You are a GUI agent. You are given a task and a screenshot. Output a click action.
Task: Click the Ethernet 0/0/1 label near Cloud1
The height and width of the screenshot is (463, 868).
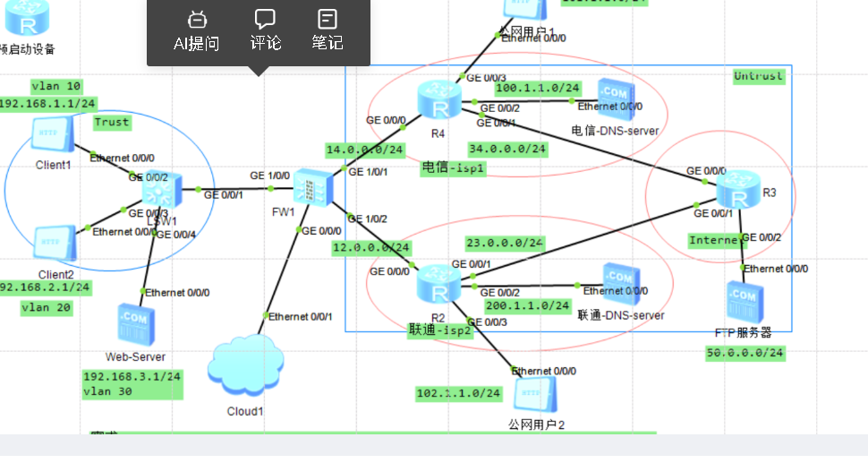pos(301,317)
